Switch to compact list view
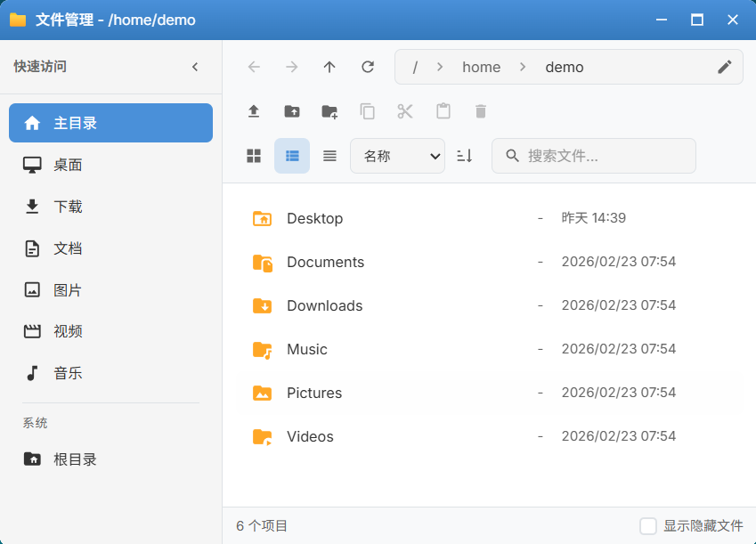This screenshot has height=544, width=756. coord(329,156)
